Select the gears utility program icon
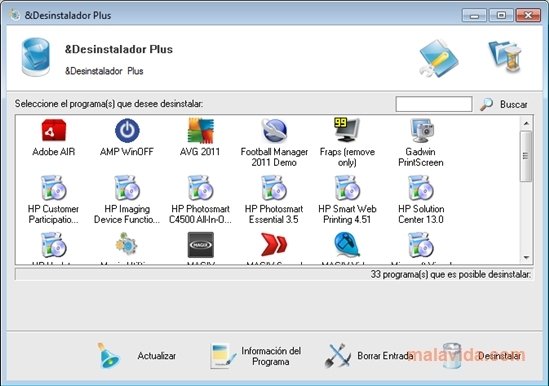 126,243
